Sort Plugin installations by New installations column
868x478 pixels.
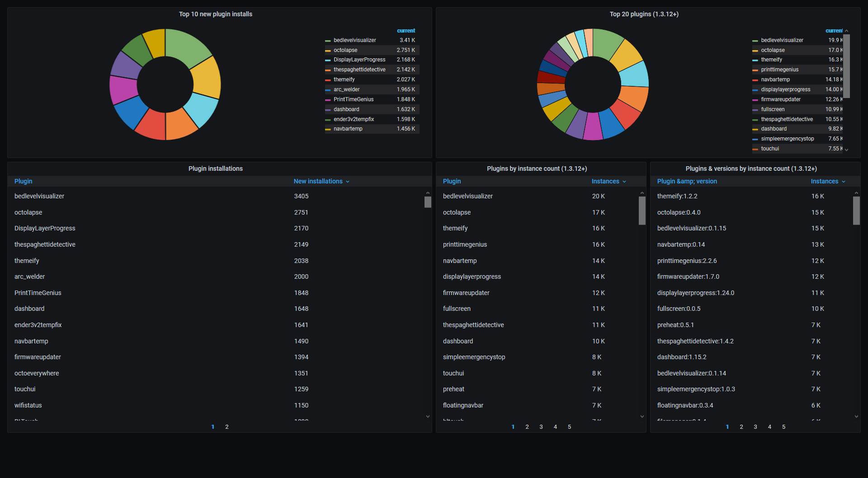tap(321, 181)
